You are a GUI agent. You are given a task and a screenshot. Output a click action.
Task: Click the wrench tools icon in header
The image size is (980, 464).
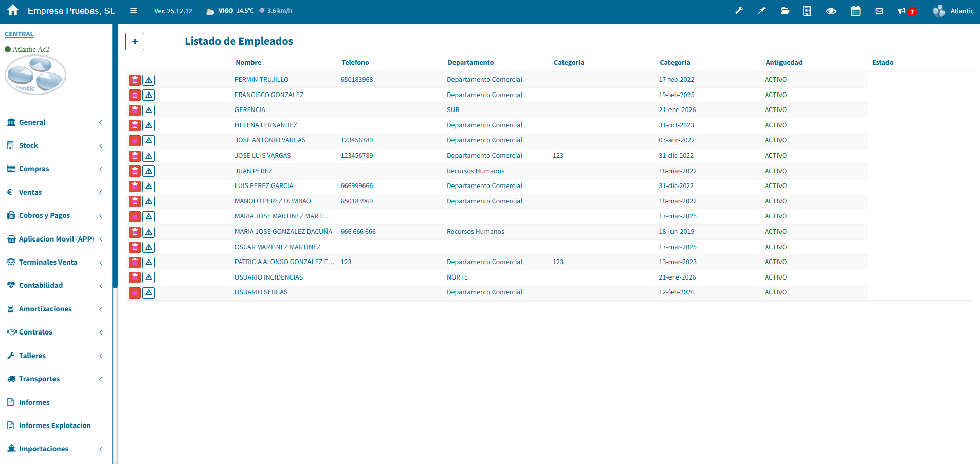tap(739, 11)
